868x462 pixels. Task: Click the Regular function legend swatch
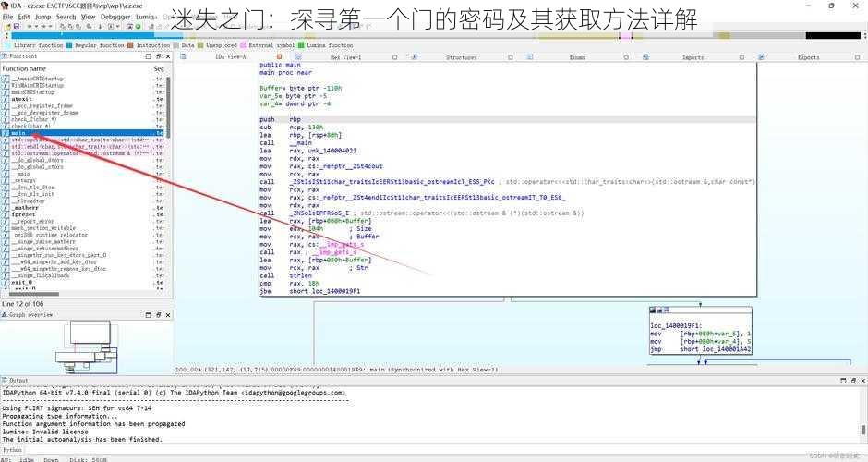click(69, 45)
